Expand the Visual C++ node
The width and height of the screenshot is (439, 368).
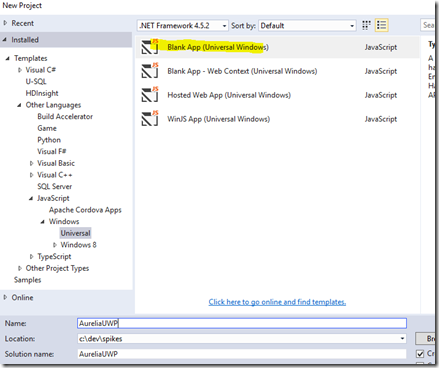pyautogui.click(x=31, y=175)
